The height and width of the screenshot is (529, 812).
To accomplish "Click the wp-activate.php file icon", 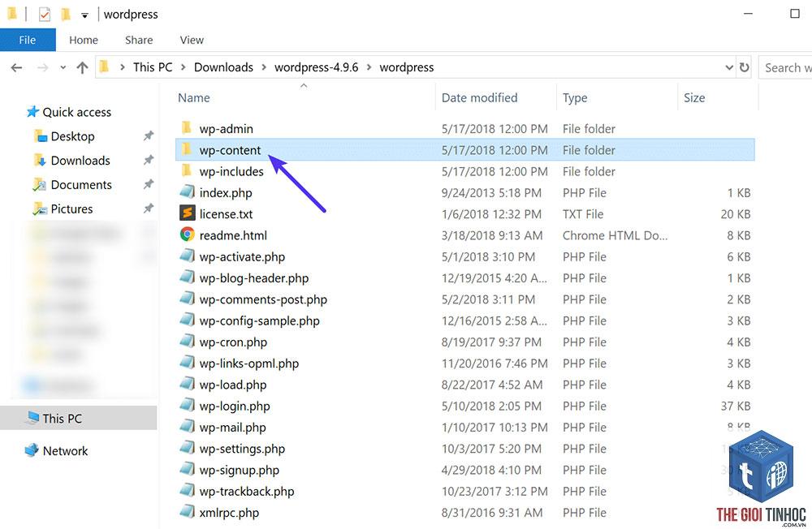I will pos(187,256).
